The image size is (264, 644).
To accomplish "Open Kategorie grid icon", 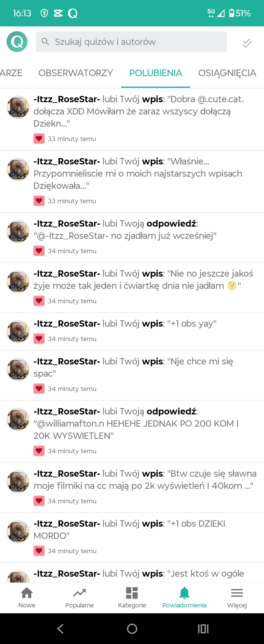I will pyautogui.click(x=132, y=598).
